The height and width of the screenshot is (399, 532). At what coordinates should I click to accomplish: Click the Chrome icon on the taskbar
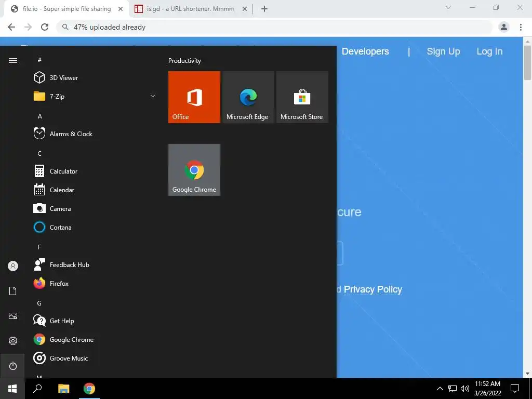click(x=89, y=389)
